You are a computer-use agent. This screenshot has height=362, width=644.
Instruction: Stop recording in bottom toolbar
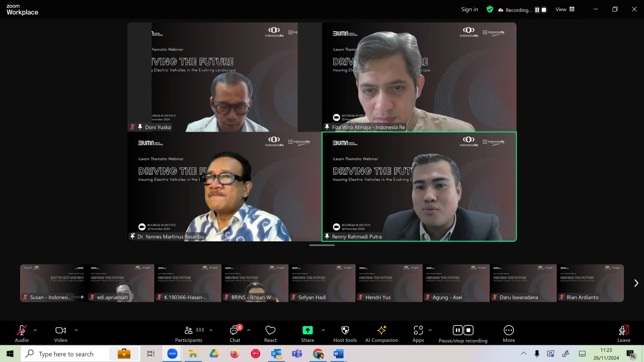(469, 330)
